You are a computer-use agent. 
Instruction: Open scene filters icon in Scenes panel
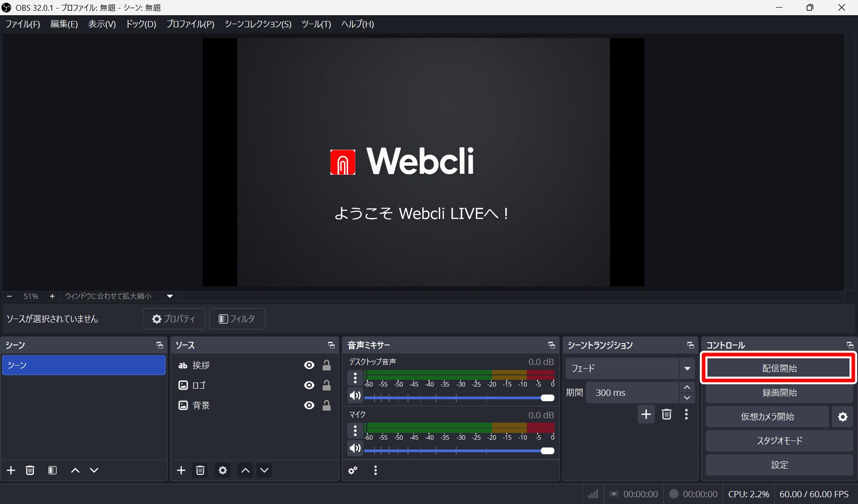[x=52, y=470]
